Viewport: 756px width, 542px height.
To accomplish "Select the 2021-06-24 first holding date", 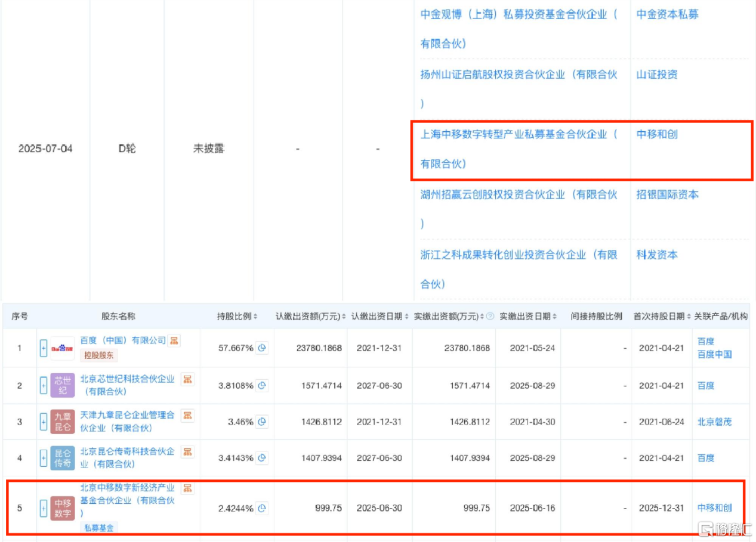I will (x=662, y=422).
